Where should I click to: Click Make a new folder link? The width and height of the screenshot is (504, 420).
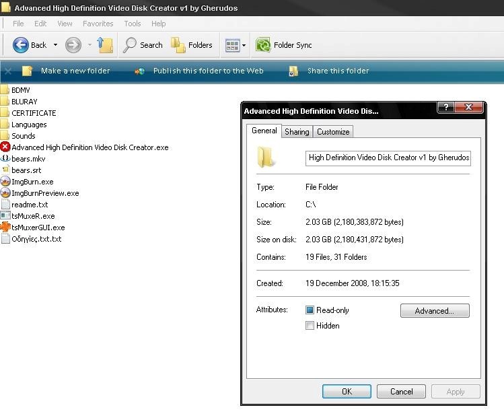tap(75, 71)
